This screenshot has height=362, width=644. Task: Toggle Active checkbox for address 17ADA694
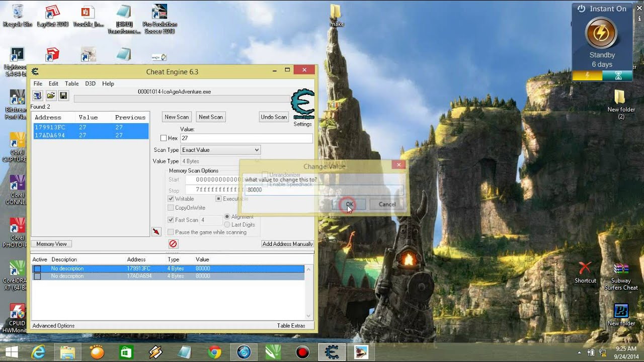click(x=37, y=277)
